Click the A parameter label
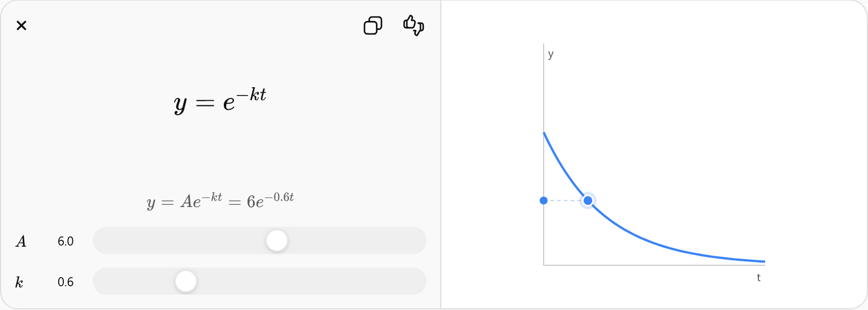The height and width of the screenshot is (310, 868). (x=21, y=242)
